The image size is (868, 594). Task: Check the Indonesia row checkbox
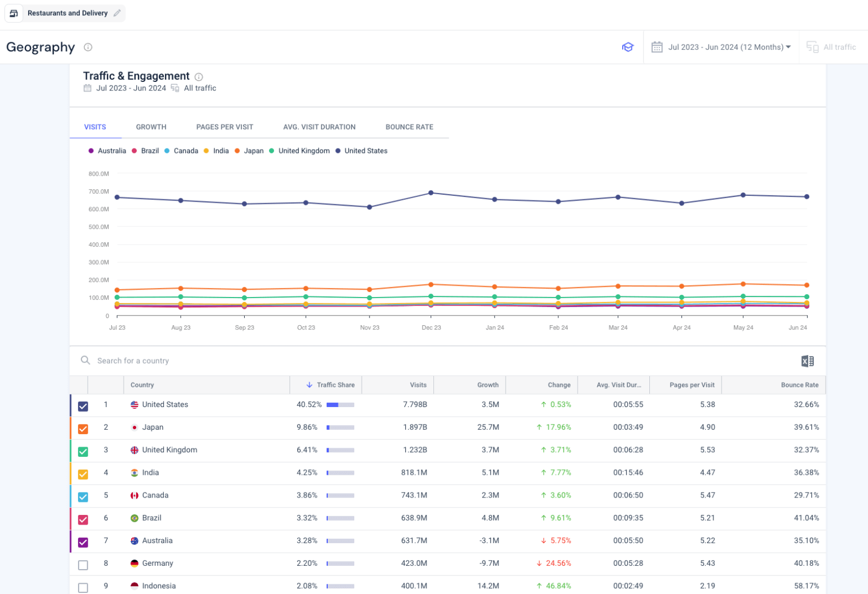coord(83,587)
